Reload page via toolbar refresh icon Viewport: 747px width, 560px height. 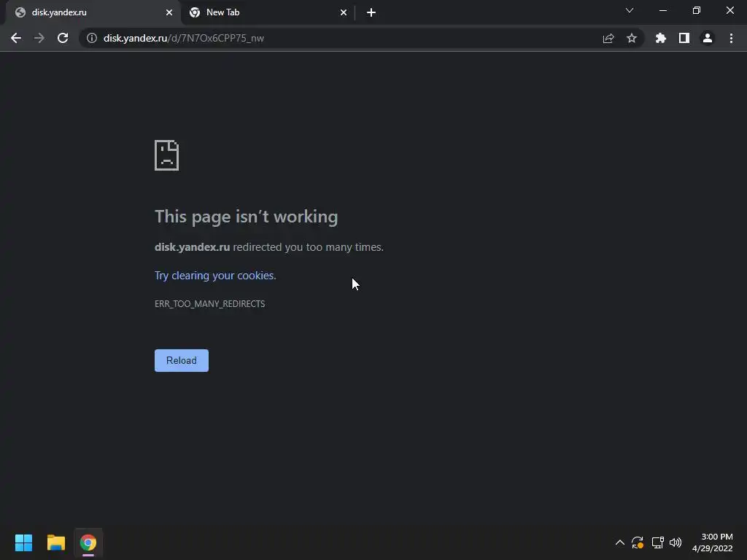pos(63,38)
